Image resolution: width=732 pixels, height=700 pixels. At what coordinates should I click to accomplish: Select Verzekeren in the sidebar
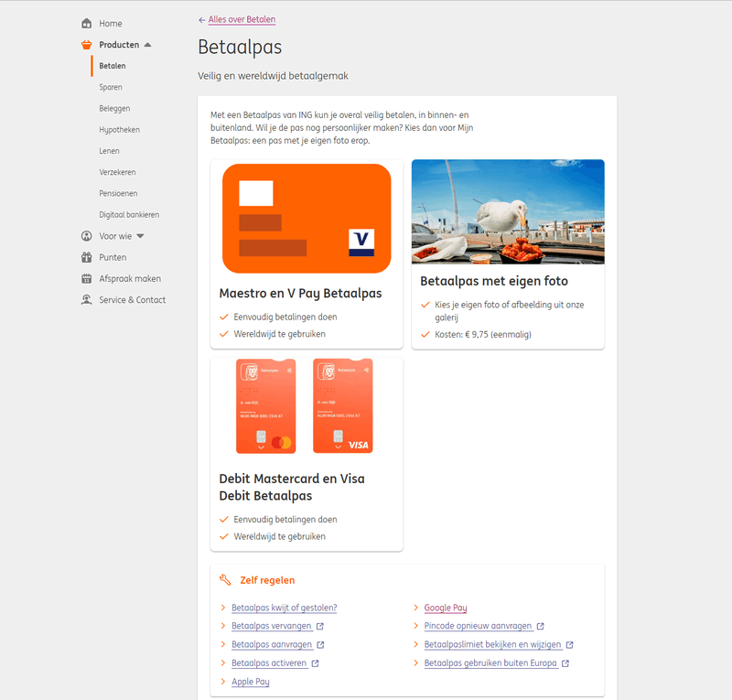click(117, 172)
